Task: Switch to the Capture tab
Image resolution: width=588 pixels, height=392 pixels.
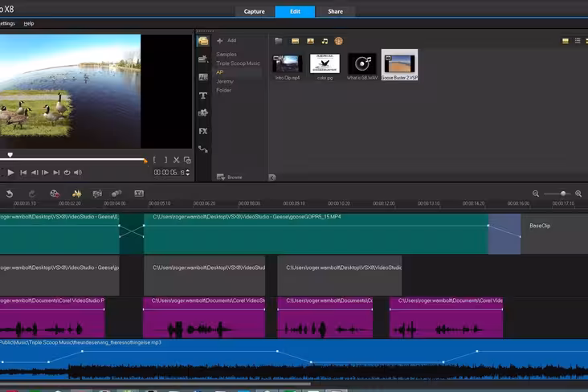Action: [x=255, y=11]
